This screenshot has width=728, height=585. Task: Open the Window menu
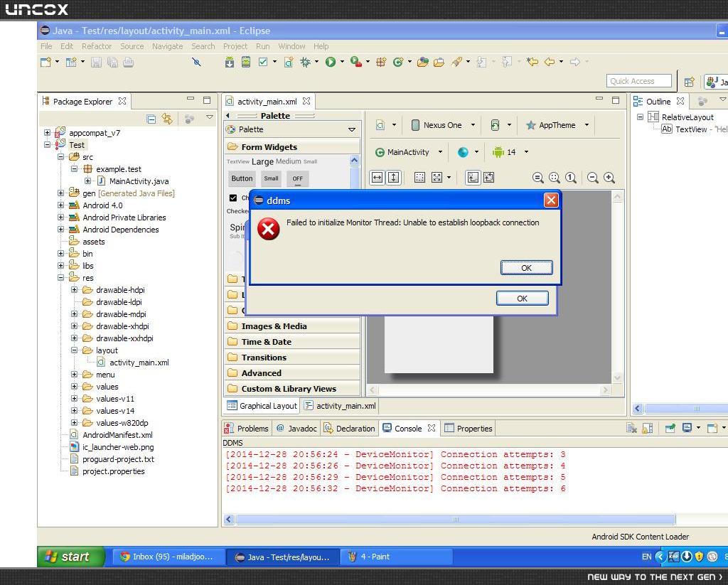tap(291, 46)
